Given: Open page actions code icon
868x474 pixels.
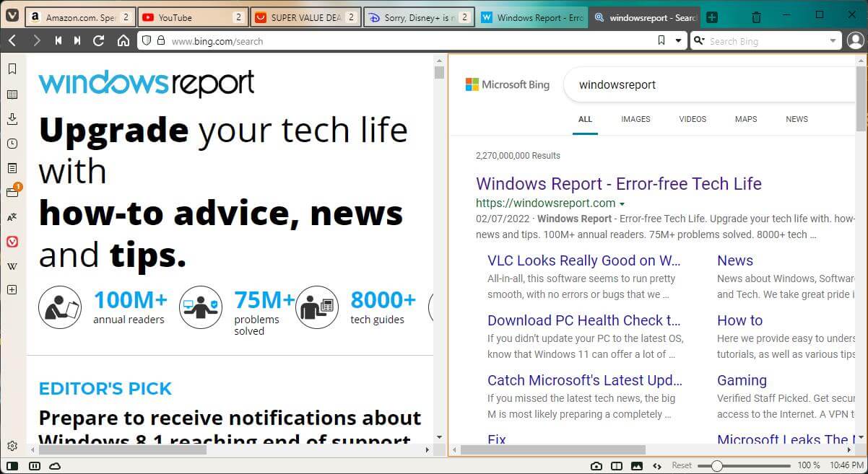Looking at the screenshot, I should pyautogui.click(x=657, y=466).
